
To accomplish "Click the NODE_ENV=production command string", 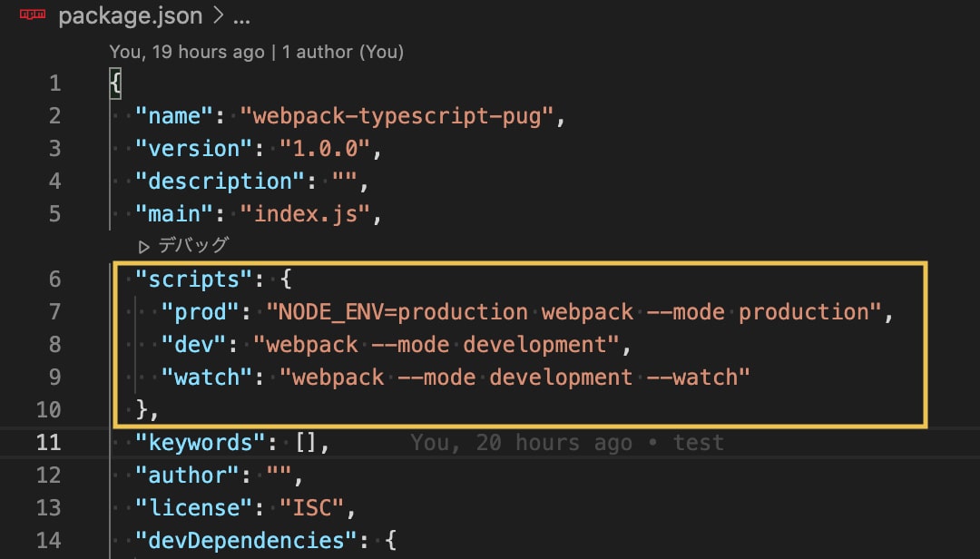I will pyautogui.click(x=574, y=312).
